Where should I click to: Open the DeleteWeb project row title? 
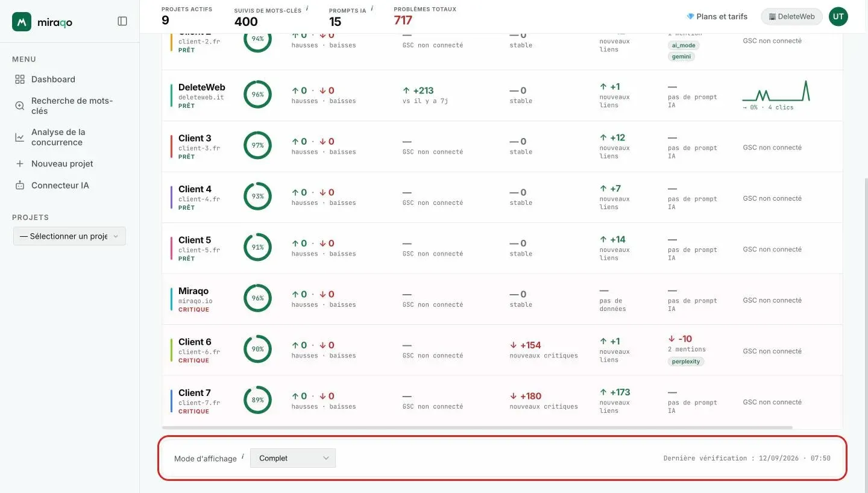[201, 87]
